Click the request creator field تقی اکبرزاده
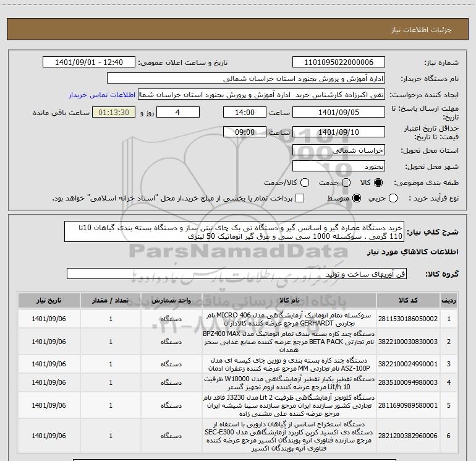This screenshot has height=461, width=476. (261, 95)
